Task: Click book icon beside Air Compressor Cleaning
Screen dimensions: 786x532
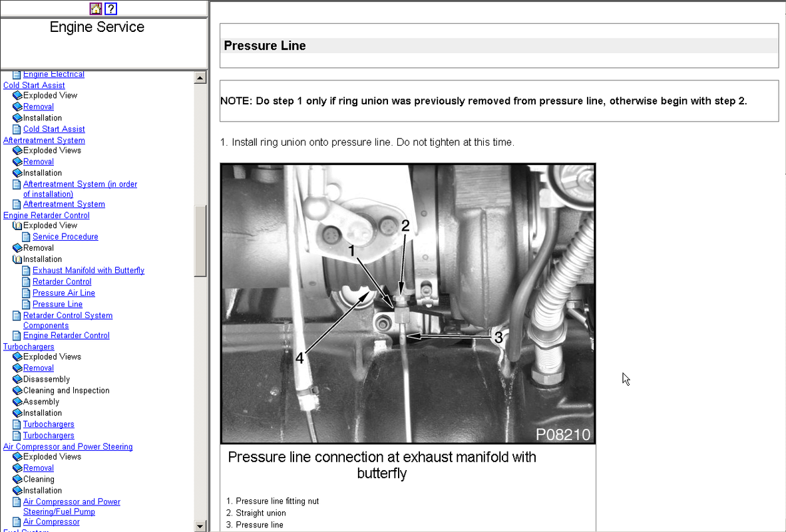Action: pyautogui.click(x=17, y=479)
